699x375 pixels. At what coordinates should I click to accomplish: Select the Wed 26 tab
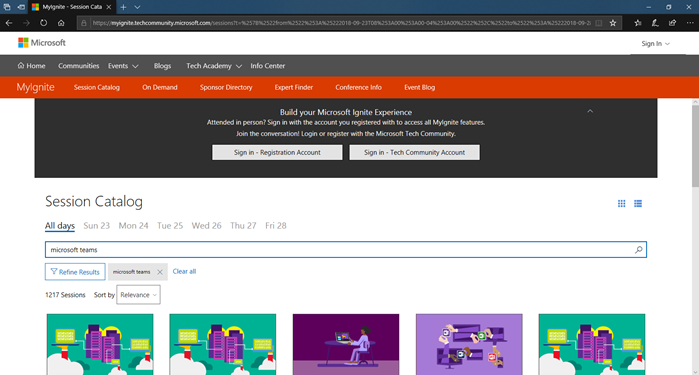click(x=206, y=226)
